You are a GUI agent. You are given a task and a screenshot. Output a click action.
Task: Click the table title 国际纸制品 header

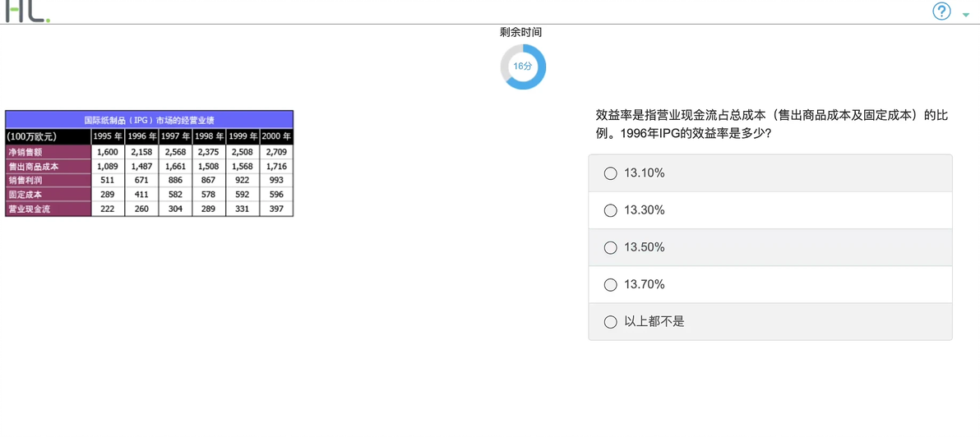150,120
